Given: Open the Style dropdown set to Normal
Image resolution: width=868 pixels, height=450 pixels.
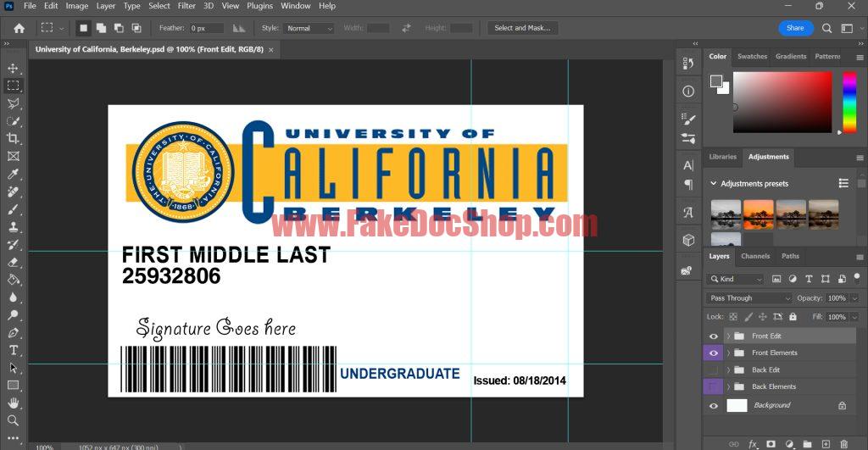Looking at the screenshot, I should click(x=309, y=28).
